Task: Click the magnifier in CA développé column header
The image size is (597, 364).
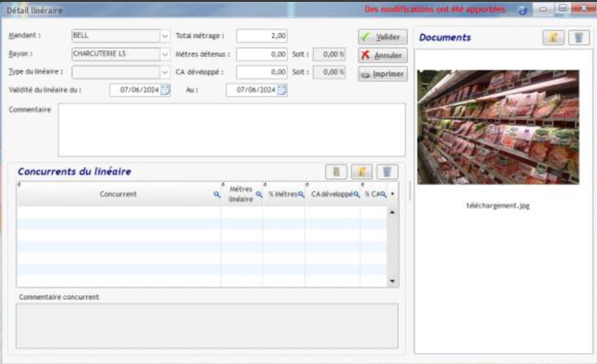Action: [357, 194]
